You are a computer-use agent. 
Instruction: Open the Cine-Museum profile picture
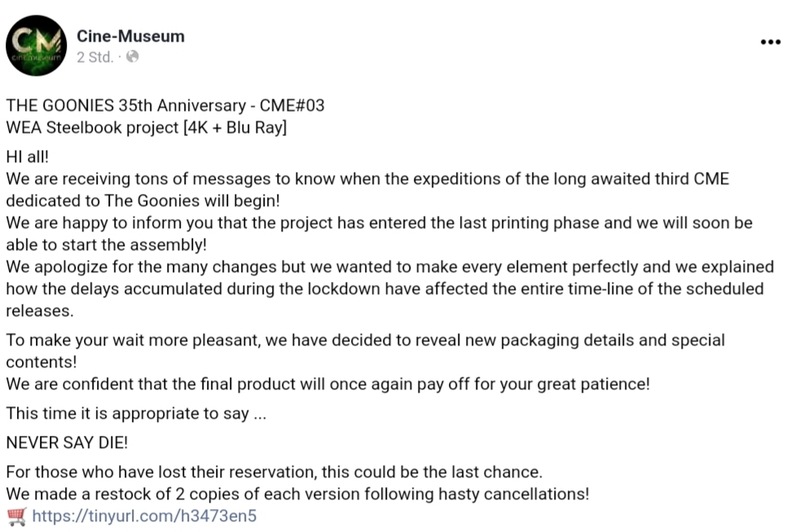click(x=36, y=46)
